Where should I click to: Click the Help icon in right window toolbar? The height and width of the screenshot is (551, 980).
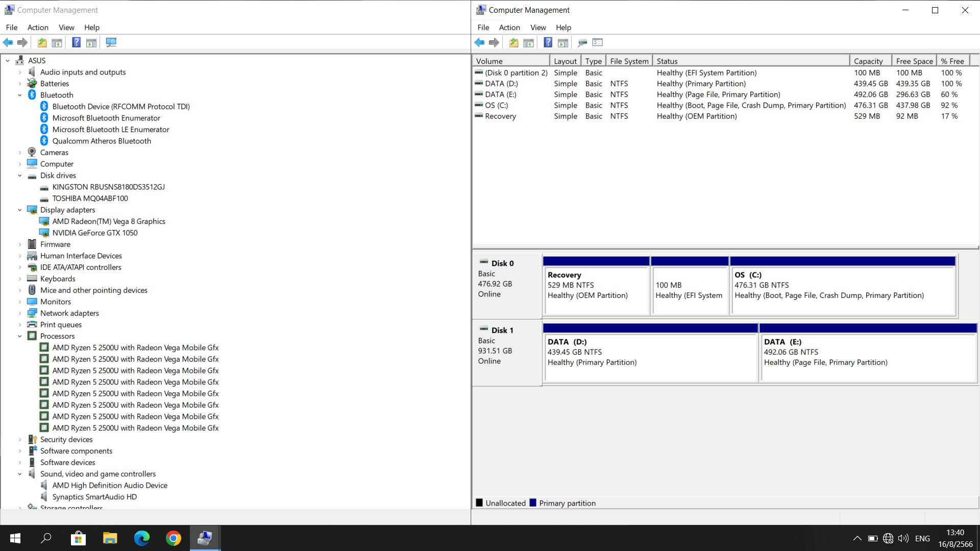548,42
